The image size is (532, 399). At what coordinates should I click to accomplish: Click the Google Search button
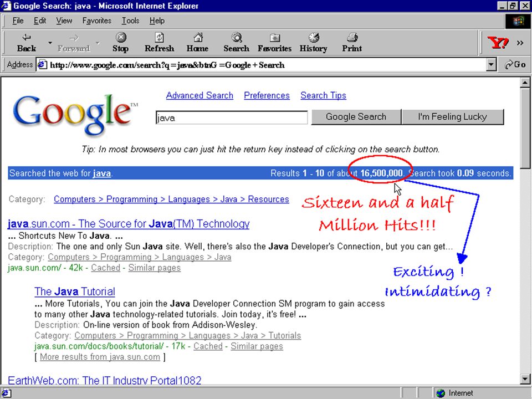[356, 117]
